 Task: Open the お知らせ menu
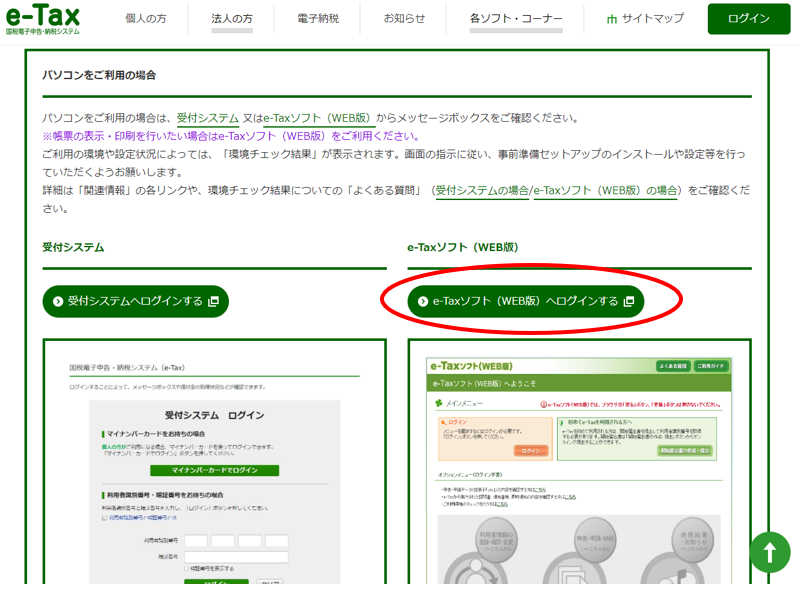coord(404,18)
